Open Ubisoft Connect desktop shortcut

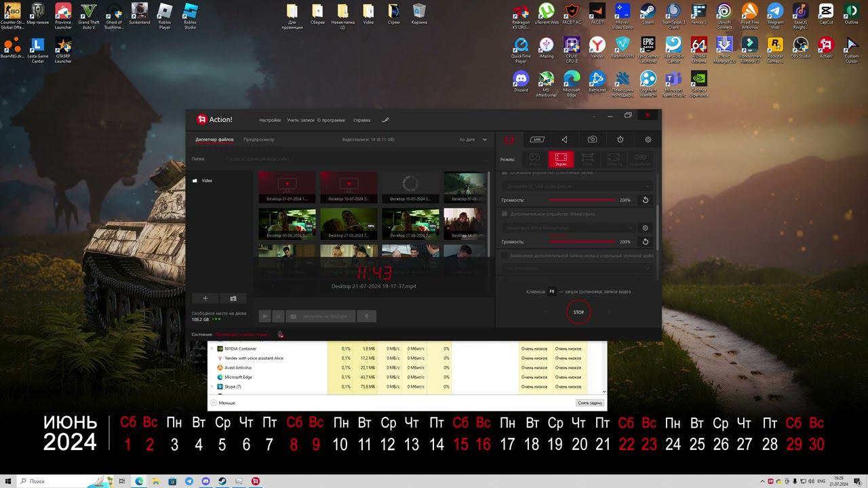(724, 16)
